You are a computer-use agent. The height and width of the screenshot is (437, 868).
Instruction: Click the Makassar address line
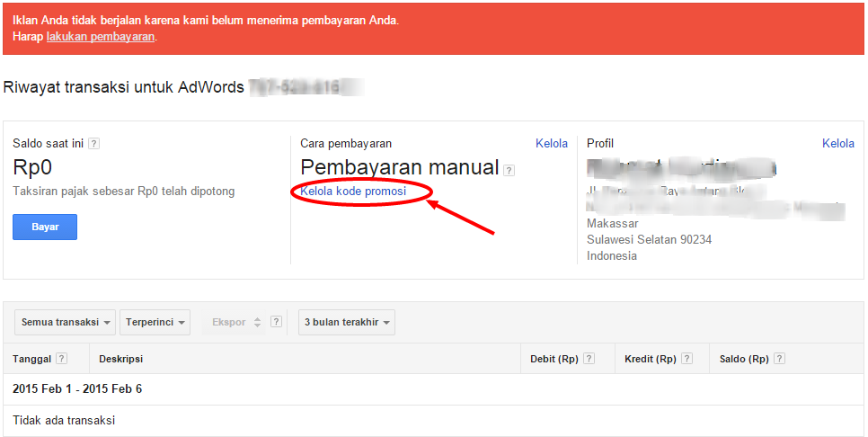pyautogui.click(x=612, y=224)
